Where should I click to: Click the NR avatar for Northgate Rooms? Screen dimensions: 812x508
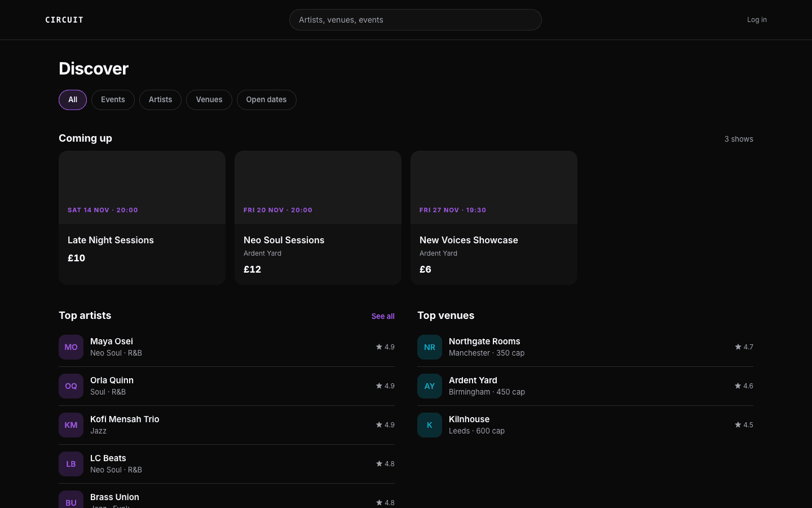point(430,347)
